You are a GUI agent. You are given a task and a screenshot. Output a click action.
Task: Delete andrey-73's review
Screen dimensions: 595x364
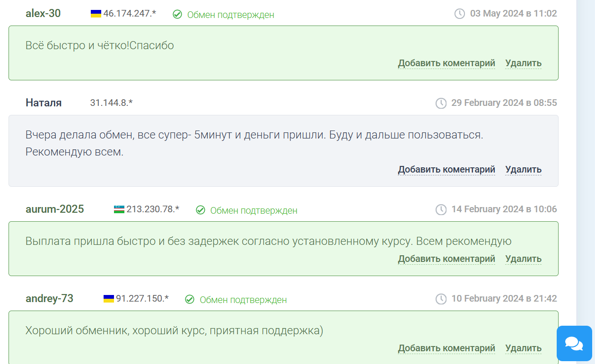coord(523,348)
